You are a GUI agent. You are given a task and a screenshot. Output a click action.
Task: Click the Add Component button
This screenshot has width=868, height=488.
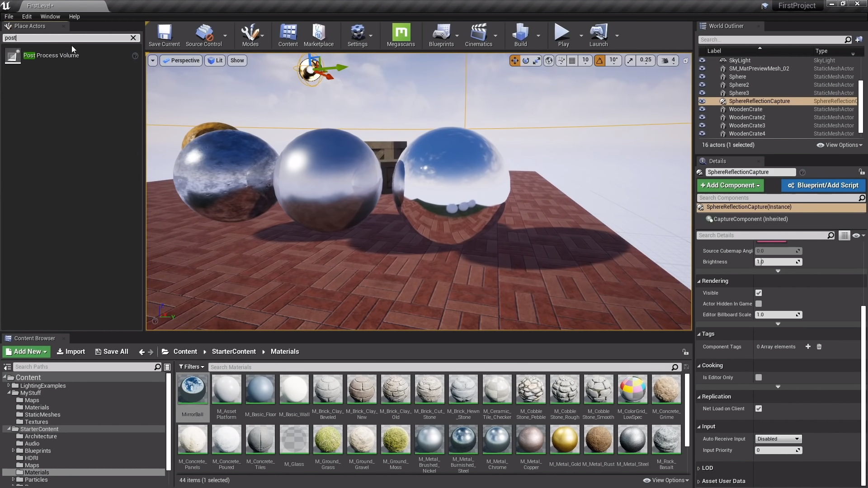[730, 185]
